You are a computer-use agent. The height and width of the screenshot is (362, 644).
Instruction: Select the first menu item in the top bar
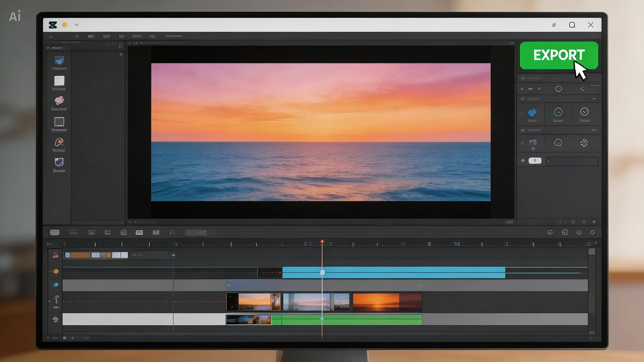click(x=51, y=36)
